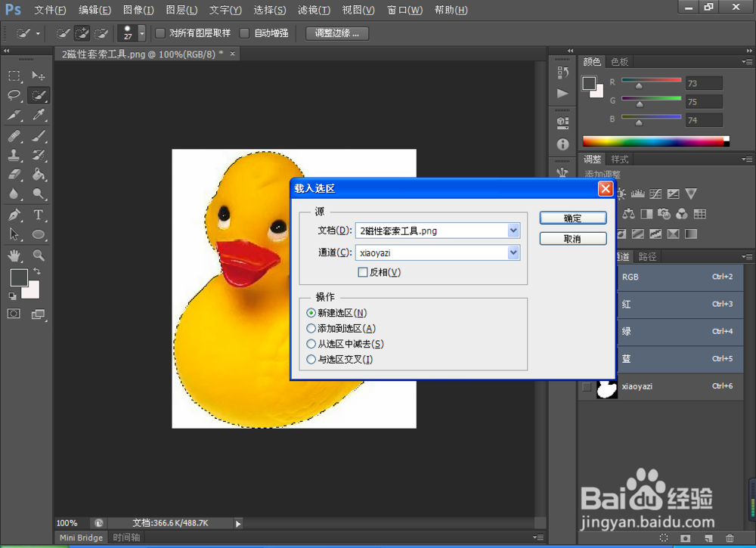Open 文件(F) menu
This screenshot has height=548, width=756.
pos(50,10)
